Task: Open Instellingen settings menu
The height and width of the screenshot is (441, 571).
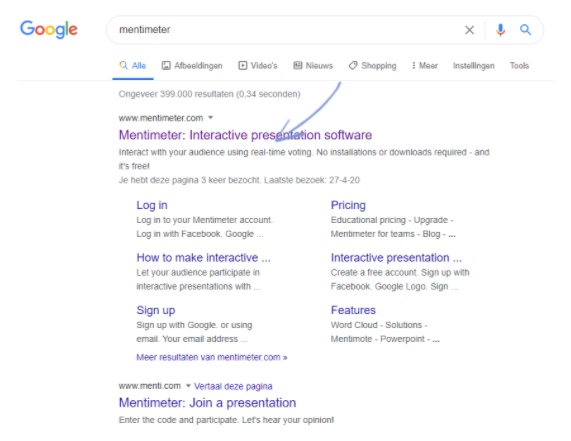Action: click(x=474, y=66)
